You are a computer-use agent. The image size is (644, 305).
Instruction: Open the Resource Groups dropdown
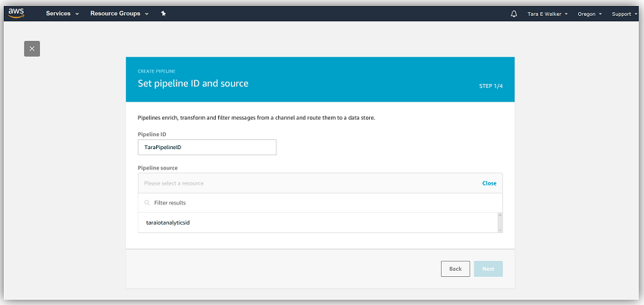pos(119,14)
